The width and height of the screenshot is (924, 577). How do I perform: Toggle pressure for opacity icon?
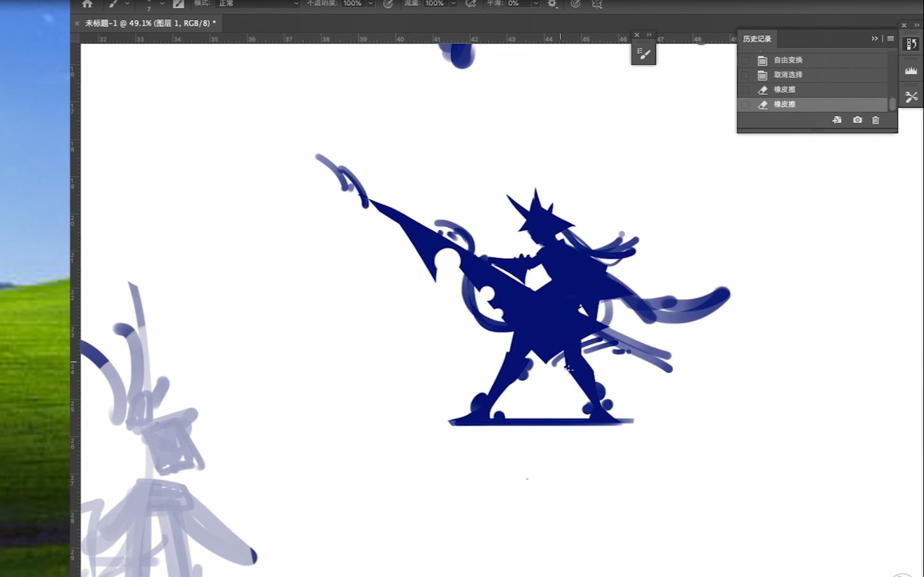click(388, 4)
